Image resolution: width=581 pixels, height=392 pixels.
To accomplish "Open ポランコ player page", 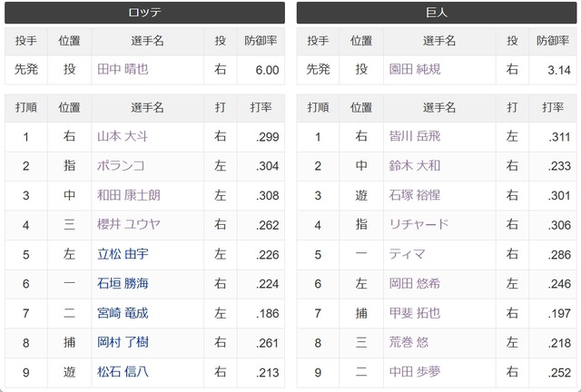I will [x=121, y=166].
